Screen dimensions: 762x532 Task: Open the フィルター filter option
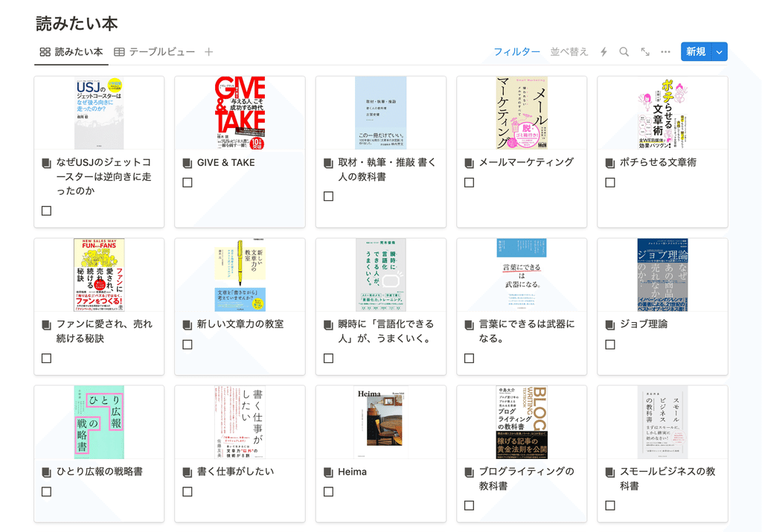(516, 51)
